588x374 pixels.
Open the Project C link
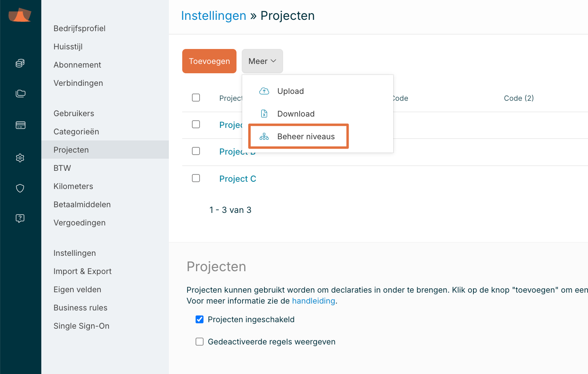pyautogui.click(x=238, y=179)
